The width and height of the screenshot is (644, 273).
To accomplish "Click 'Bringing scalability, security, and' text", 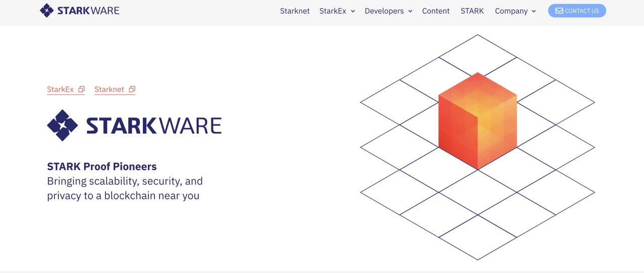I will tap(125, 181).
